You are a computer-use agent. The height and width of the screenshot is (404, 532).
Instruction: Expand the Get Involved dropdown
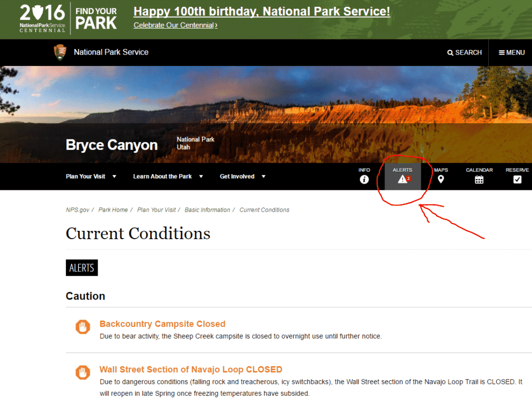pos(243,177)
